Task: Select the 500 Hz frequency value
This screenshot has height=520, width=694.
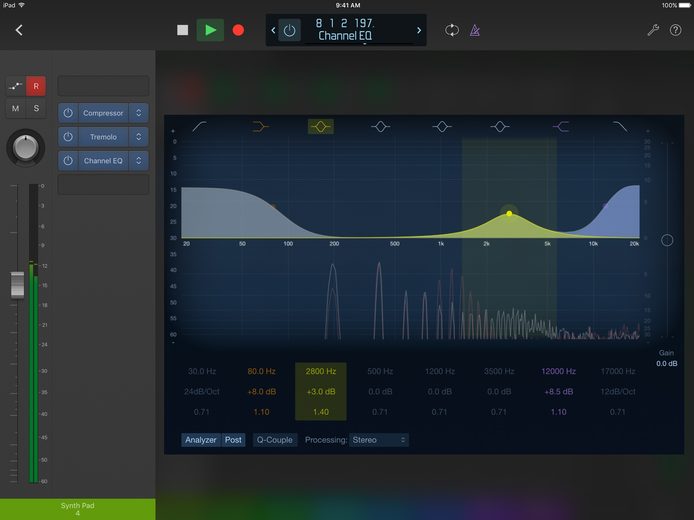Action: pos(380,371)
